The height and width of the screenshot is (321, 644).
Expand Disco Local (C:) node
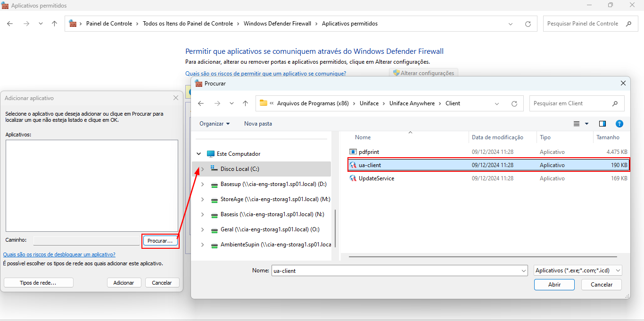pyautogui.click(x=203, y=169)
